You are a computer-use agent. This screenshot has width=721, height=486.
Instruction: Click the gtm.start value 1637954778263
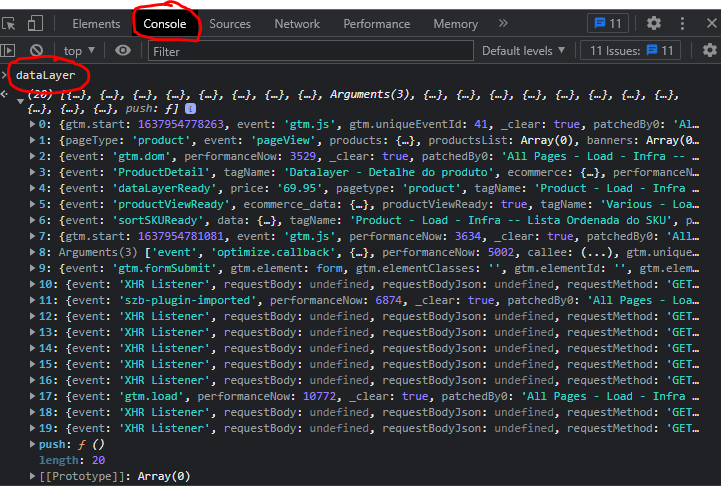coord(181,124)
